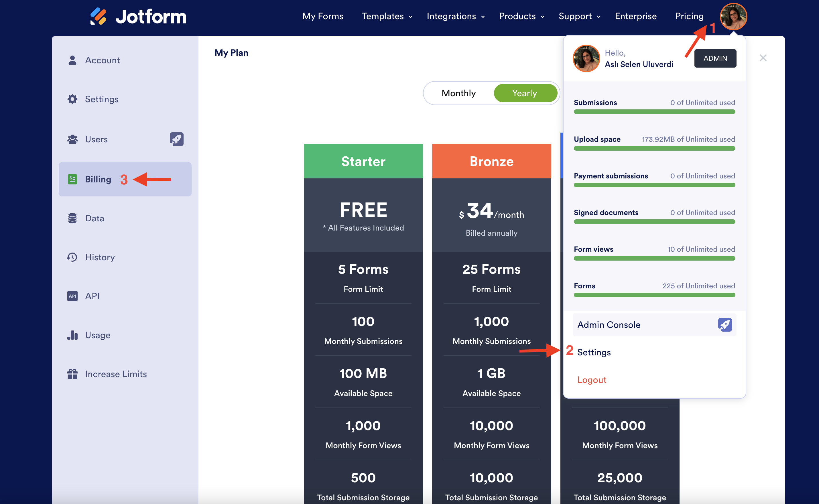Click the Upload space usage progress bar
The image size is (819, 504).
654,149
